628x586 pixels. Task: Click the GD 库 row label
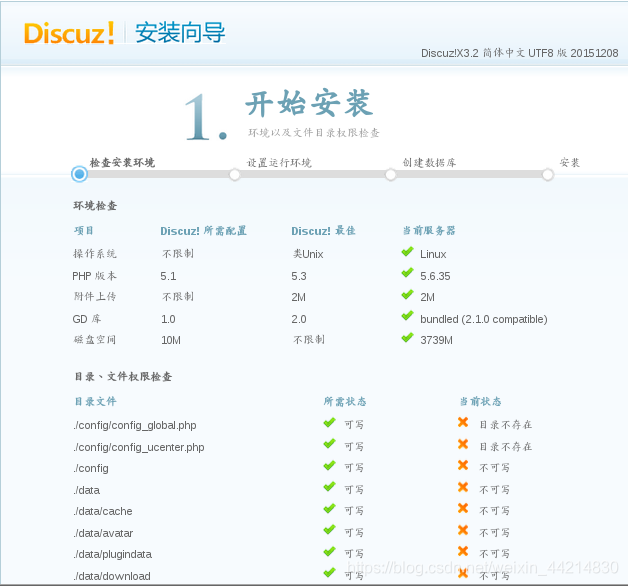(87, 319)
